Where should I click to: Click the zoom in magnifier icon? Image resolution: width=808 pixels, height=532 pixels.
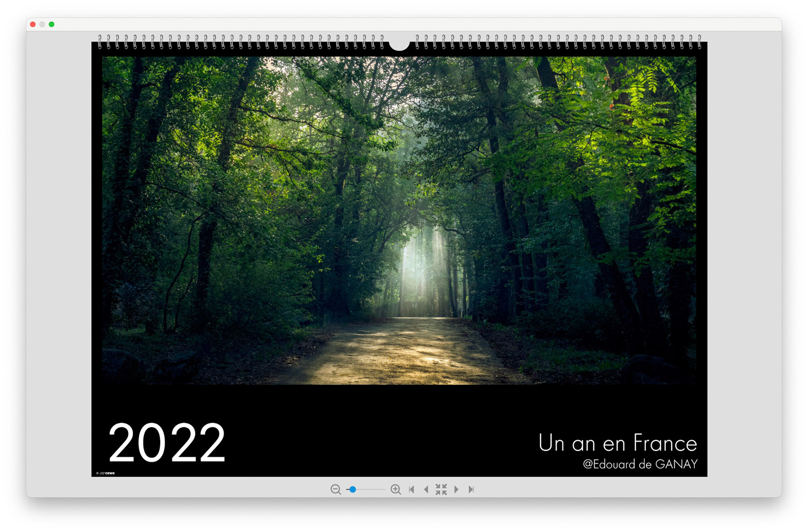click(x=396, y=489)
